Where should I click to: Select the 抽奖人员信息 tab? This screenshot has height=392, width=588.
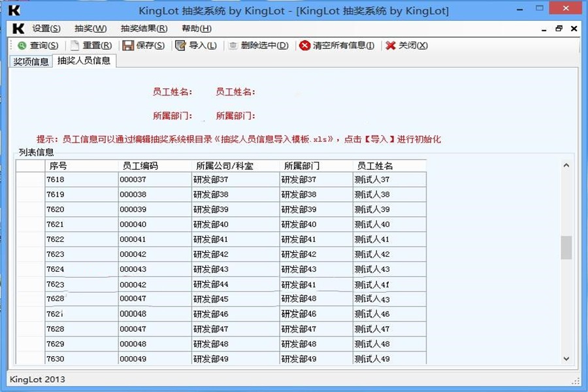pos(84,61)
